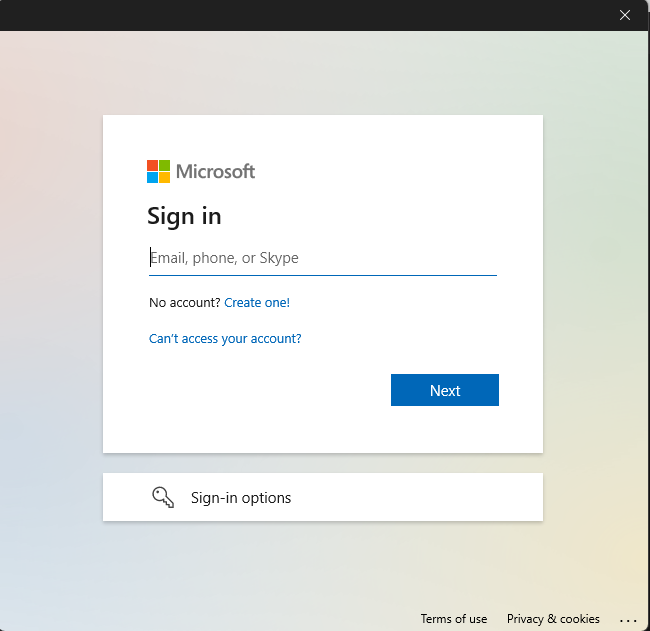650x631 pixels.
Task: Click the empty dark title bar
Action: tap(300, 15)
